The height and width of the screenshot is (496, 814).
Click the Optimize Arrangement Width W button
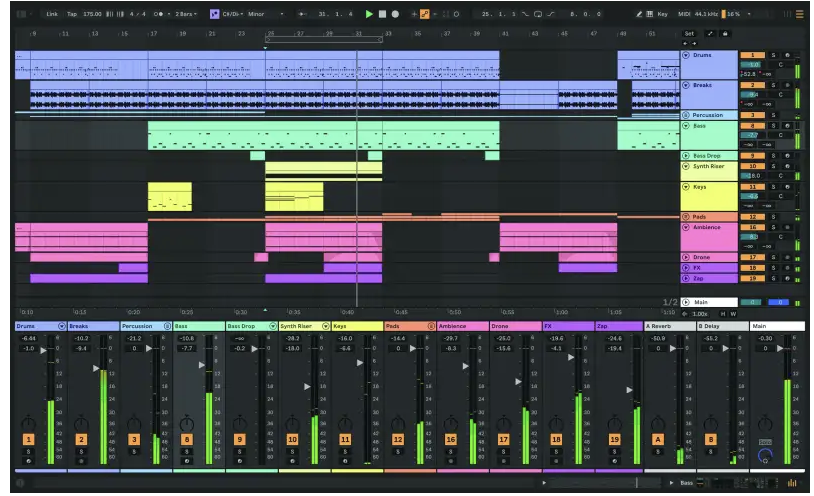(733, 314)
